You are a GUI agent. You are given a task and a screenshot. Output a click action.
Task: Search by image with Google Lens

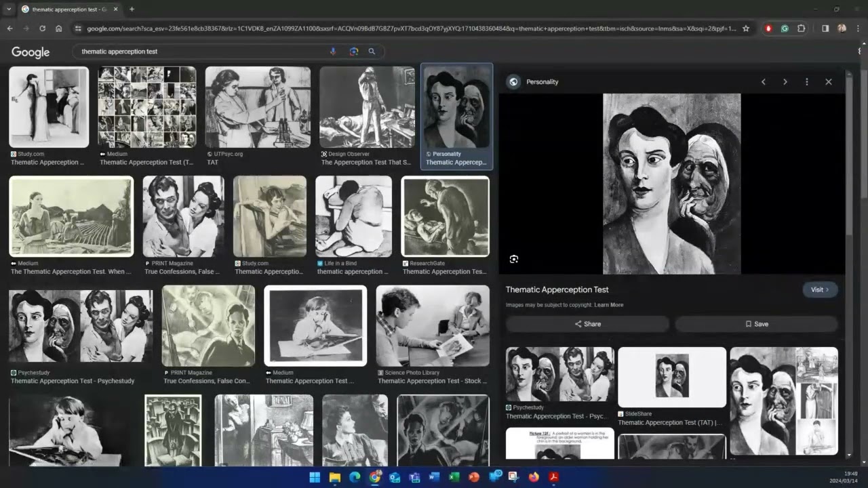tap(353, 52)
